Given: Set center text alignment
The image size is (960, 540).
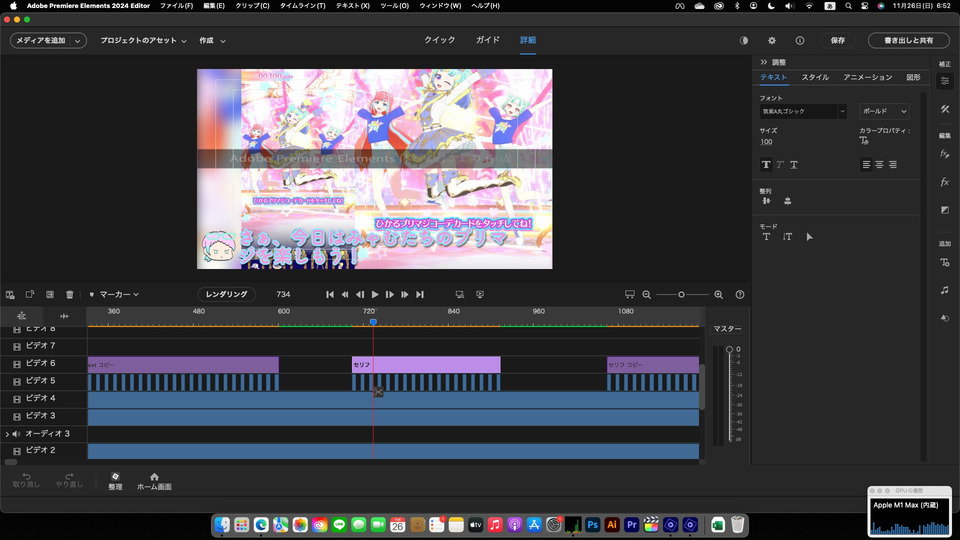Looking at the screenshot, I should (x=879, y=165).
